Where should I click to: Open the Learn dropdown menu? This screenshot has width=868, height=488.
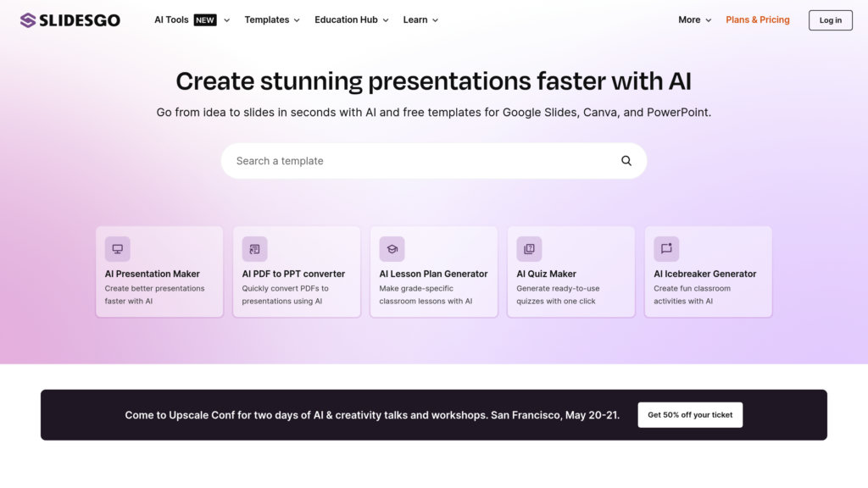coord(420,19)
